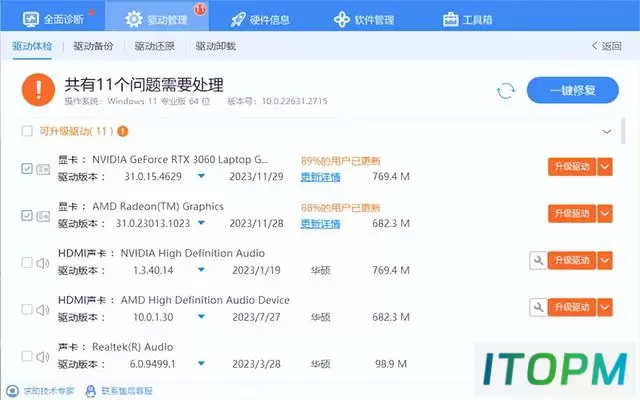Viewport: 640px width, 400px height.
Task: Click the driver list vertical scrollbar
Action: 623,131
